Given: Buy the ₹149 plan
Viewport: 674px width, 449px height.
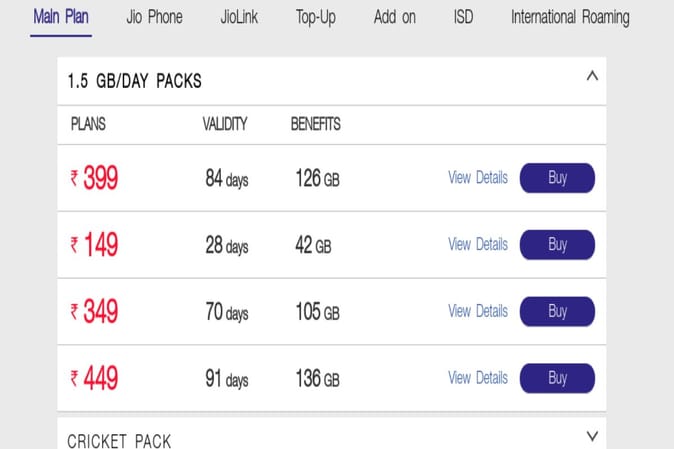Looking at the screenshot, I should 557,244.
